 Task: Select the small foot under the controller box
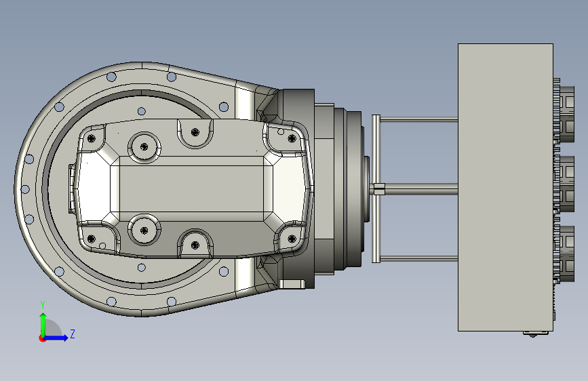pyautogui.click(x=536, y=334)
